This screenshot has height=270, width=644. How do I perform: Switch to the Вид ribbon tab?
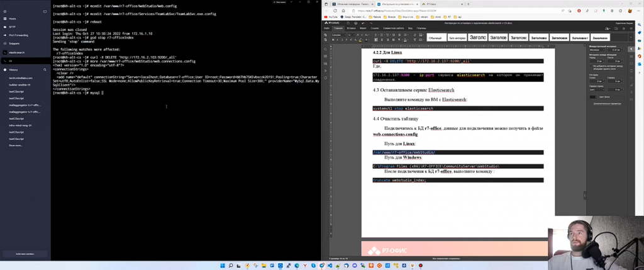pos(410,28)
